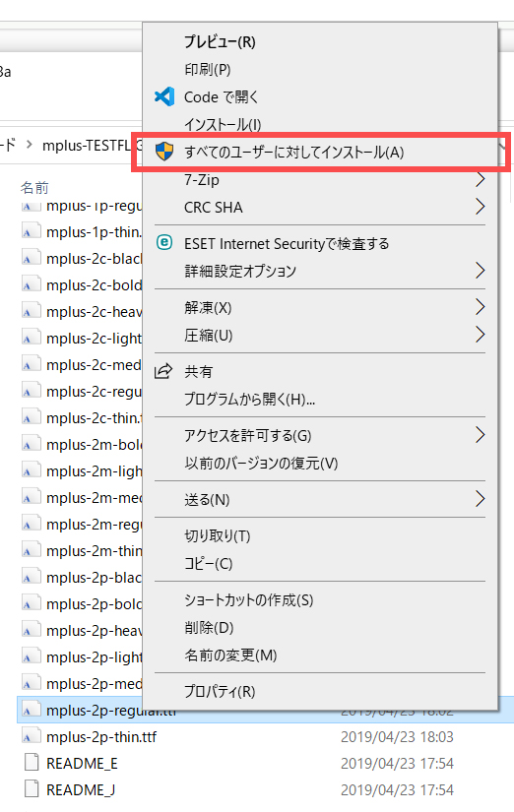Select the highlighted mplus-2p-regular.ttf row
The width and height of the screenshot is (514, 812).
coord(265,710)
